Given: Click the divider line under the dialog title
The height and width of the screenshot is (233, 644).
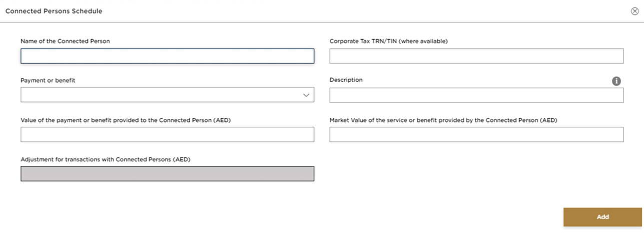Looking at the screenshot, I should pyautogui.click(x=320, y=22).
